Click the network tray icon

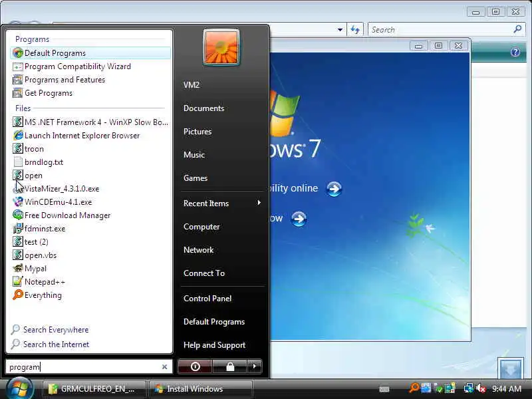469,388
